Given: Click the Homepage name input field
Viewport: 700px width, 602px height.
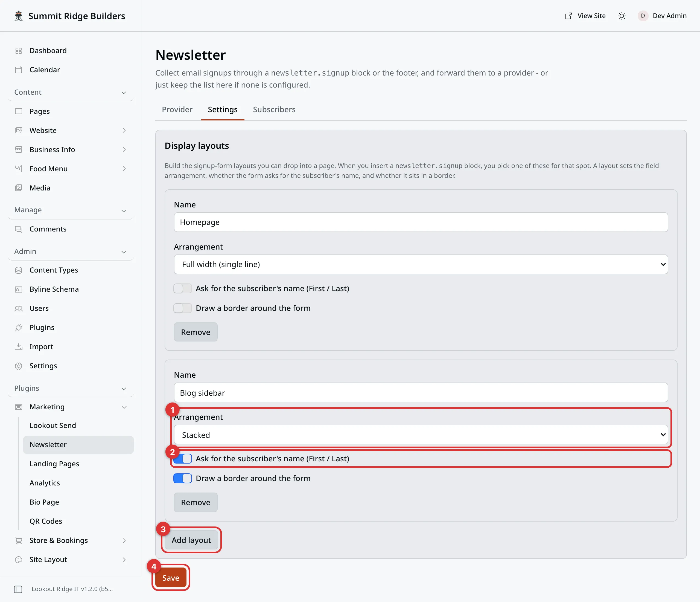Looking at the screenshot, I should (x=421, y=222).
